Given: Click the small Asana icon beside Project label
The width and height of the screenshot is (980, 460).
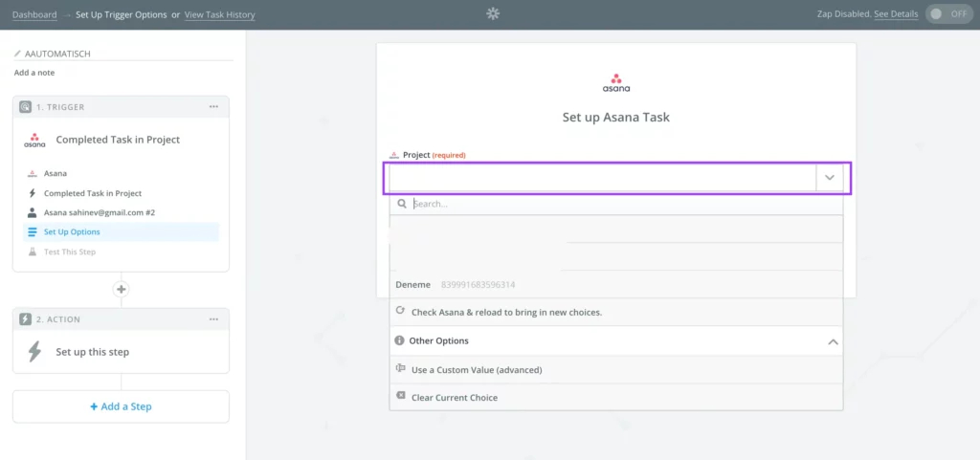Looking at the screenshot, I should [393, 155].
